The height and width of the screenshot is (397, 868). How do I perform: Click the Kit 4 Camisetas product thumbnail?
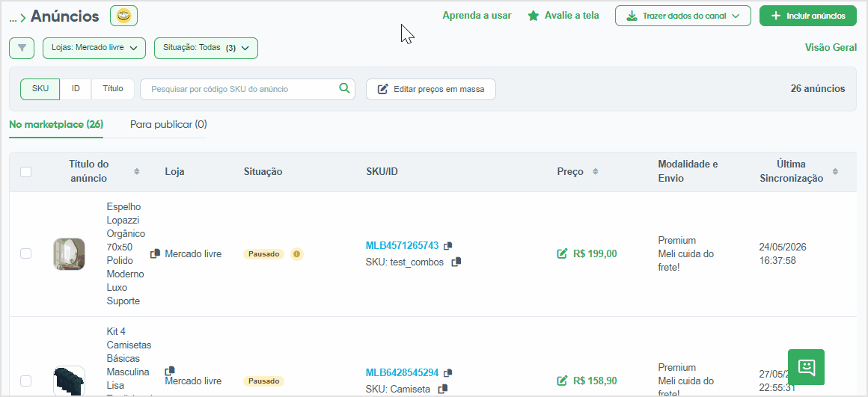coord(69,381)
